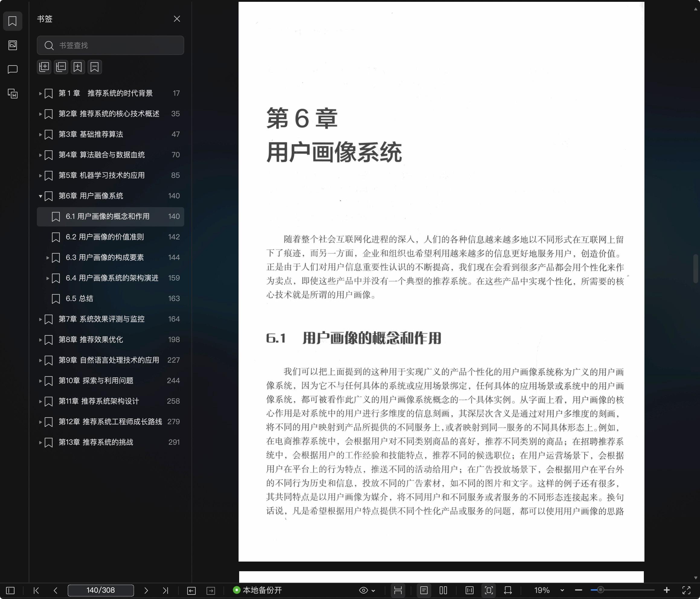Toggle fit page view
The height and width of the screenshot is (599, 700).
[x=489, y=590]
